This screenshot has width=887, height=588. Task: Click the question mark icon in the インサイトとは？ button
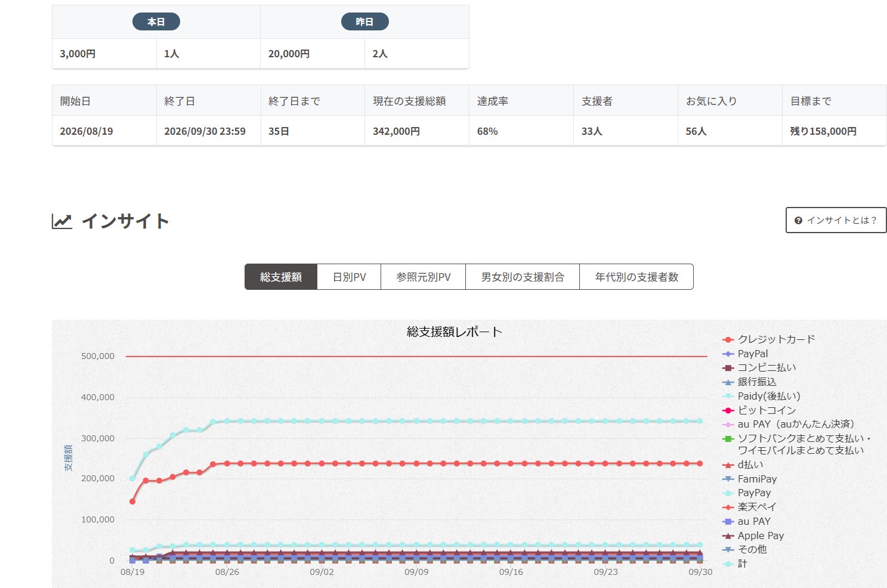(x=798, y=221)
